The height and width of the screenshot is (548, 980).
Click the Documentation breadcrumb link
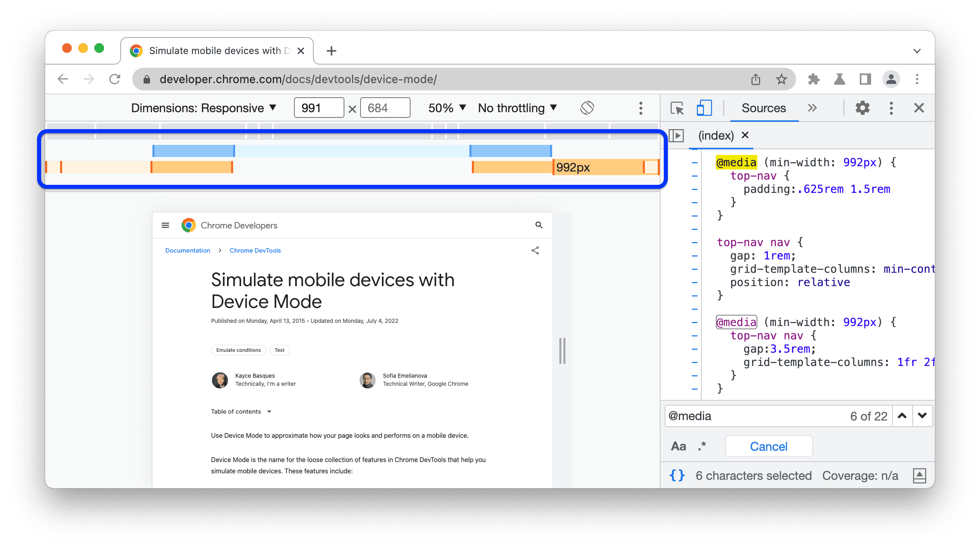coord(188,251)
